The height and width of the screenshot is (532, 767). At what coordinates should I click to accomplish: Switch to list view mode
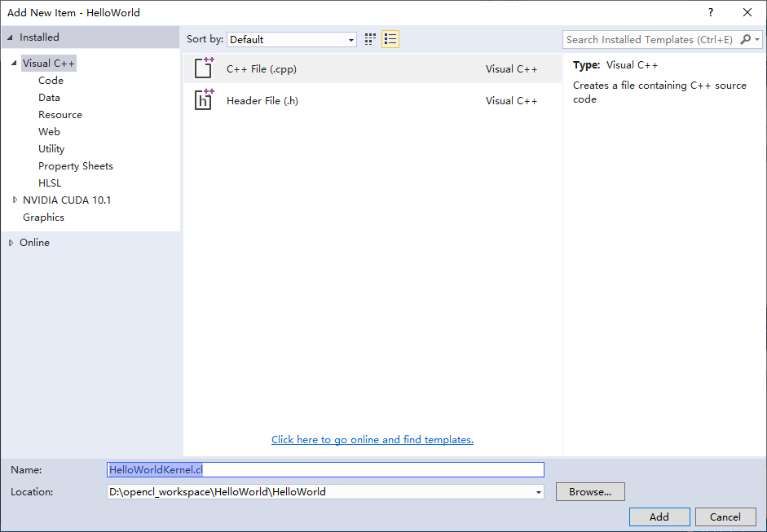(390, 38)
